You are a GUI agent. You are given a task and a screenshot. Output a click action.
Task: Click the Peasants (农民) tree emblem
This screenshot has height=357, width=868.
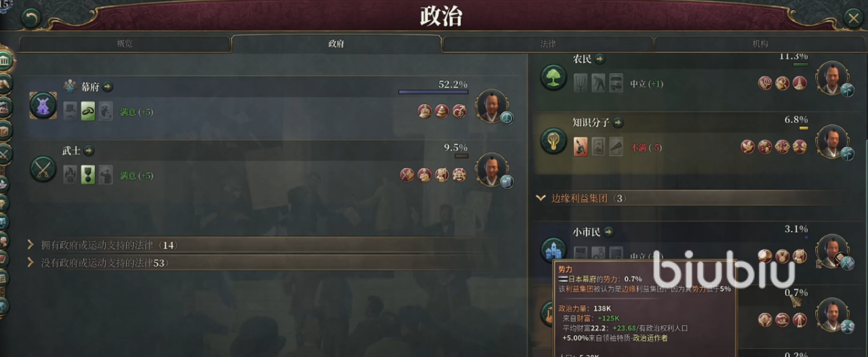(x=553, y=77)
